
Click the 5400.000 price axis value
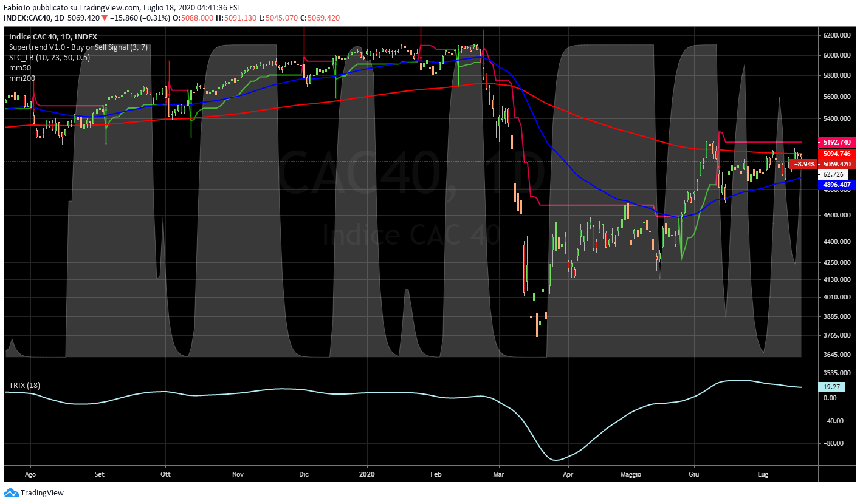pyautogui.click(x=836, y=118)
